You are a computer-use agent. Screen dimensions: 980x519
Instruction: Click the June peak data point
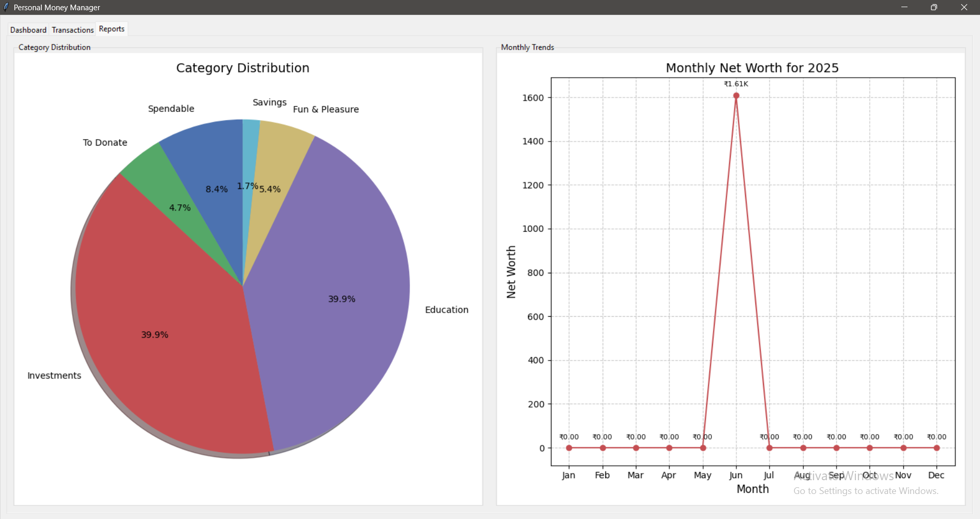point(736,96)
